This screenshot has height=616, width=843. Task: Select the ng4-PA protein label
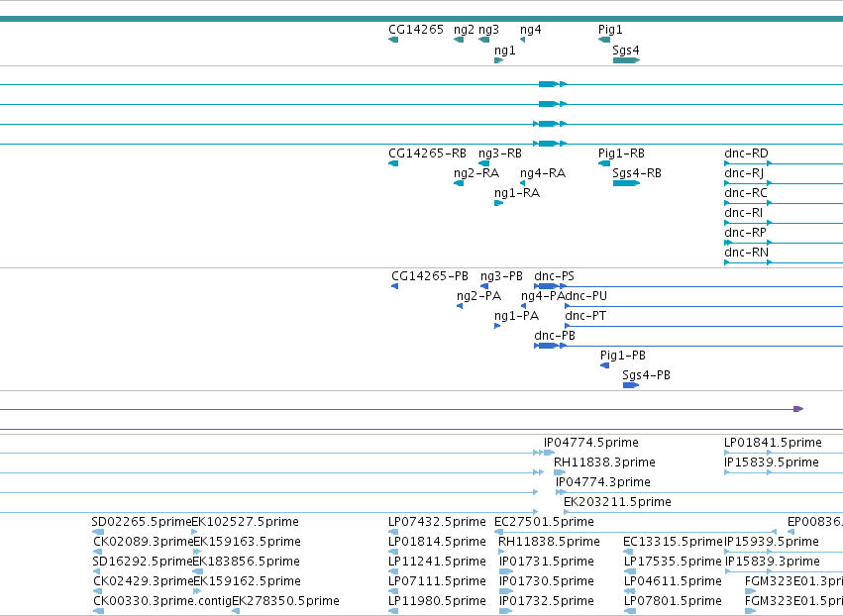(x=543, y=297)
